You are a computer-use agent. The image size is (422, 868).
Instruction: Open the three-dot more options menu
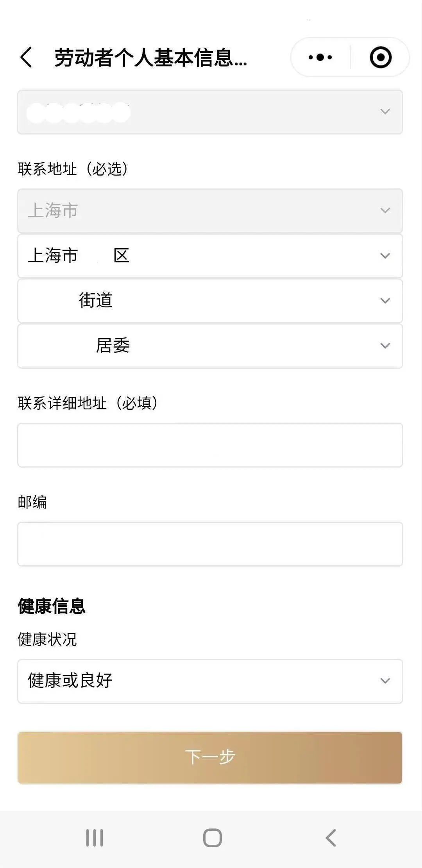pyautogui.click(x=320, y=57)
